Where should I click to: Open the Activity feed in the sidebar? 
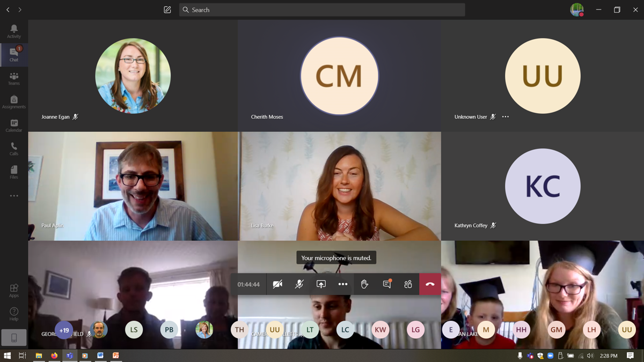click(x=14, y=31)
